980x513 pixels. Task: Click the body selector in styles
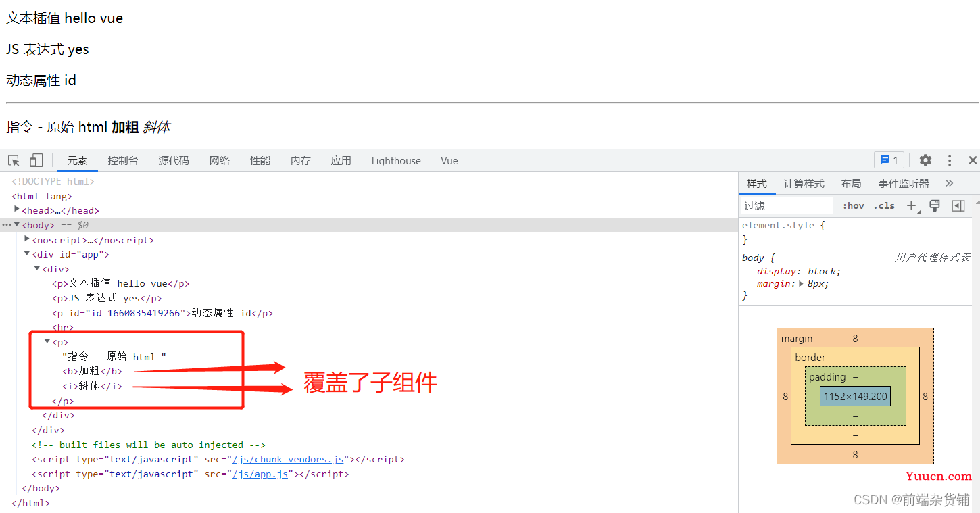pos(753,258)
